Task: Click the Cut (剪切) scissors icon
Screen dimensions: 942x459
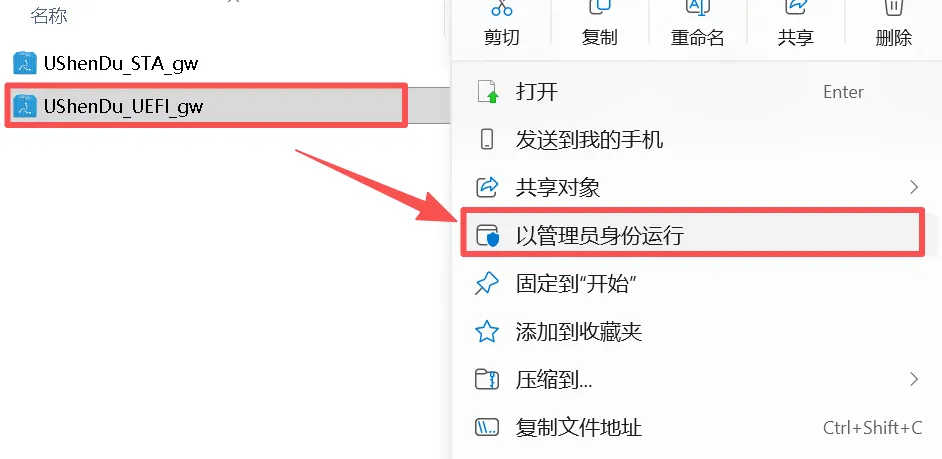Action: click(x=502, y=7)
